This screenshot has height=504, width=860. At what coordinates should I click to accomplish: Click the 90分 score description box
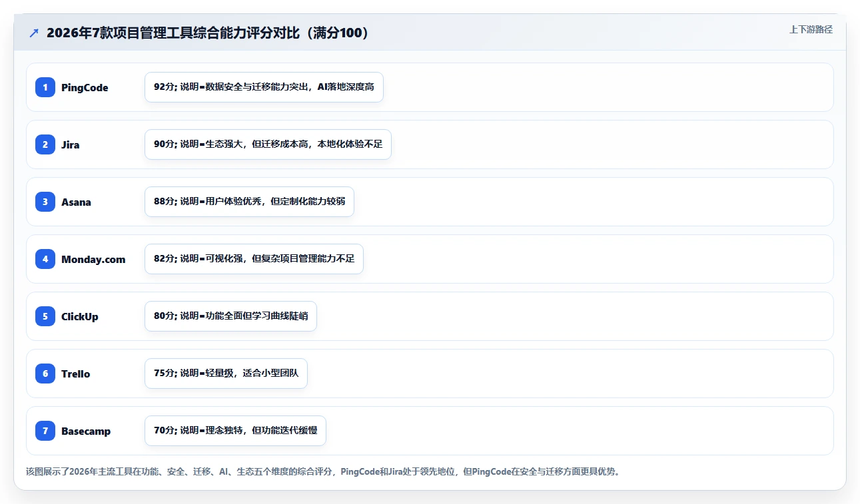click(268, 144)
